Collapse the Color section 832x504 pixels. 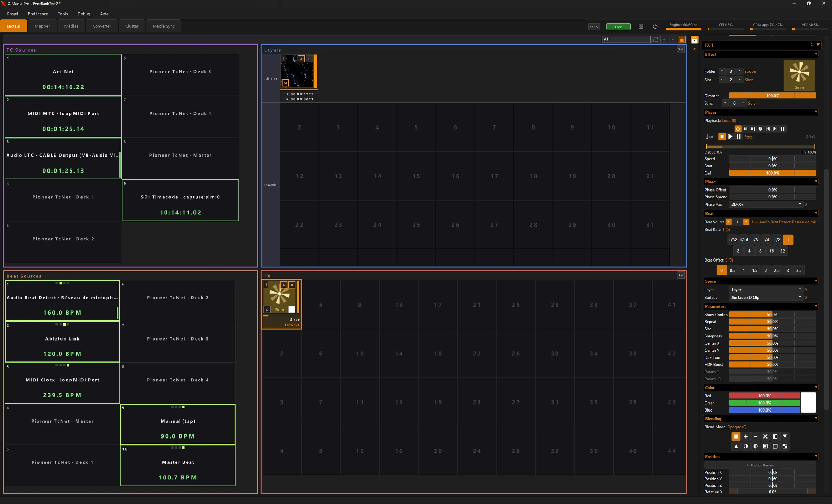[x=816, y=388]
